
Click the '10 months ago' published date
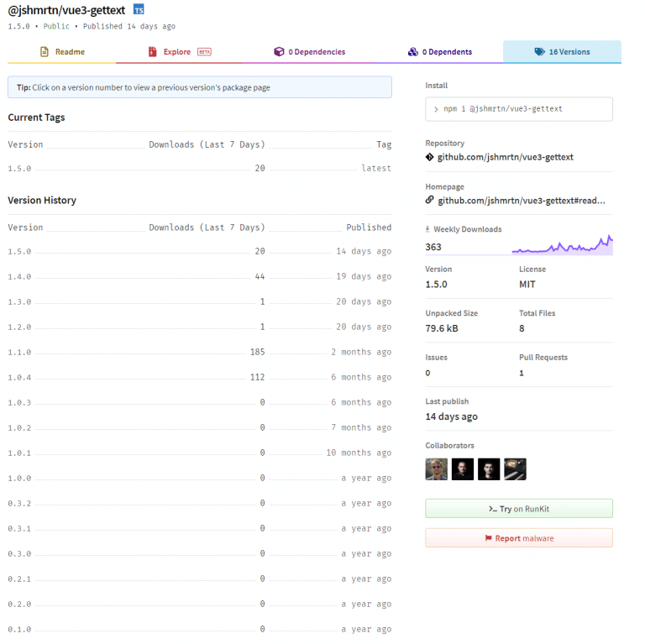359,453
